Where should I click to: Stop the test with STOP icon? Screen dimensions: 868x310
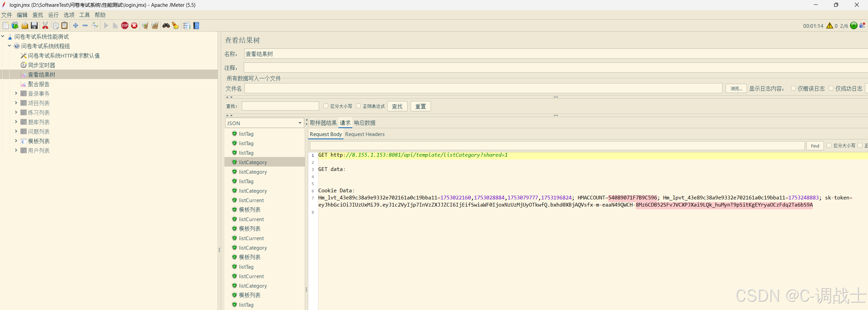(x=125, y=25)
